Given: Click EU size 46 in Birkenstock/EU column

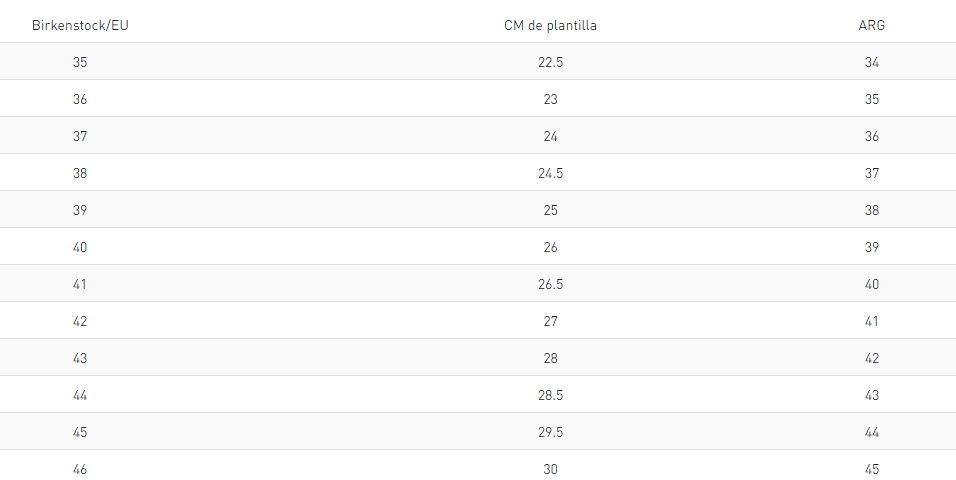Looking at the screenshot, I should (80, 468).
